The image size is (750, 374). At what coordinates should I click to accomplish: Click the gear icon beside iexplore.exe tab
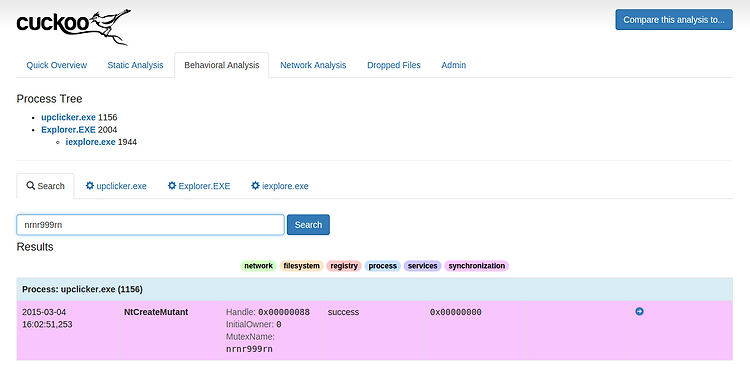(255, 186)
